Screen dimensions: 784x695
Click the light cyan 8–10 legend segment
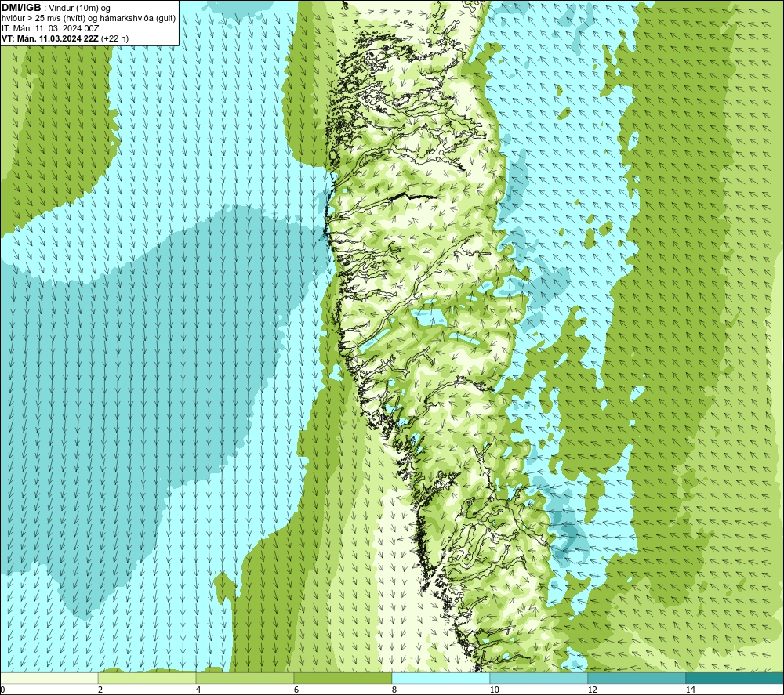(441, 678)
